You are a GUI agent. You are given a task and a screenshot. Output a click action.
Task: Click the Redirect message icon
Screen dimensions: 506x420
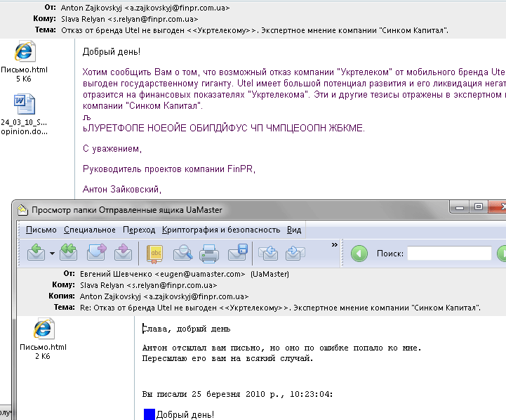click(124, 253)
